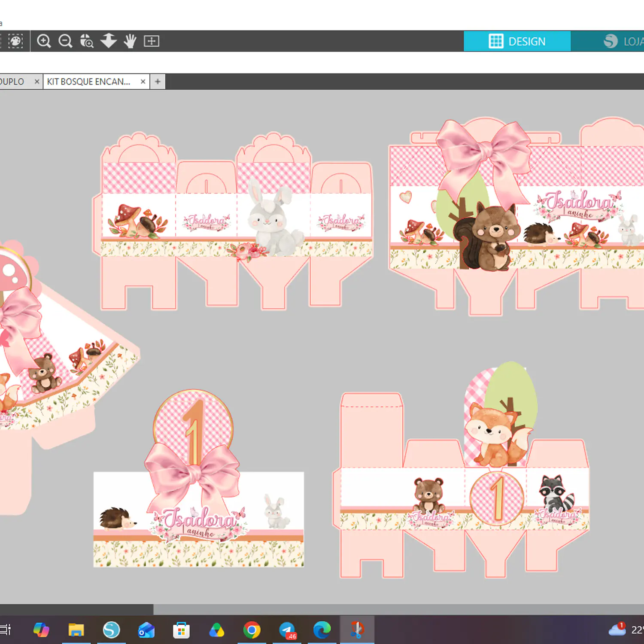Select the Zoom Selection tool

[x=87, y=41]
